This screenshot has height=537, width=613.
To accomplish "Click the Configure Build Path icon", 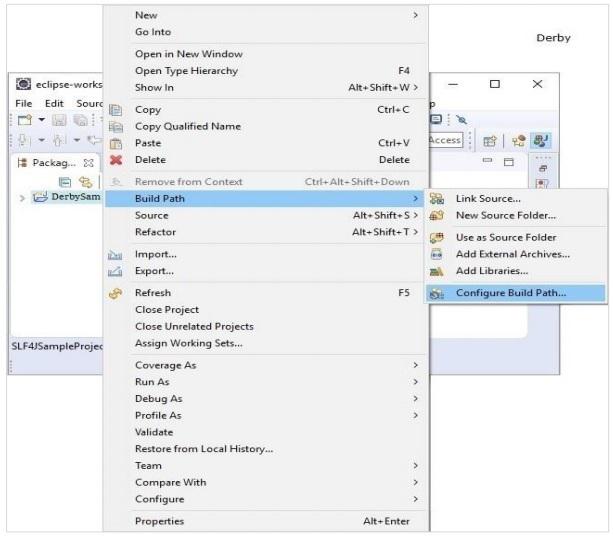I will coord(437,293).
